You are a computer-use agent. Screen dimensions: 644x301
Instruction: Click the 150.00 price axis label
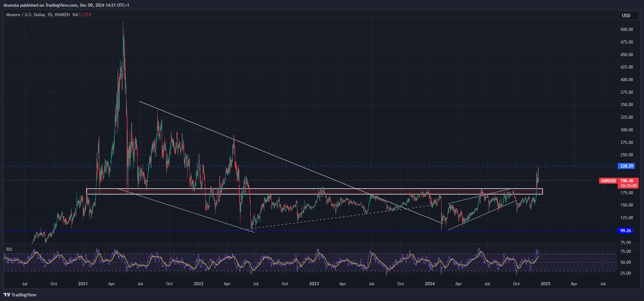(x=626, y=205)
